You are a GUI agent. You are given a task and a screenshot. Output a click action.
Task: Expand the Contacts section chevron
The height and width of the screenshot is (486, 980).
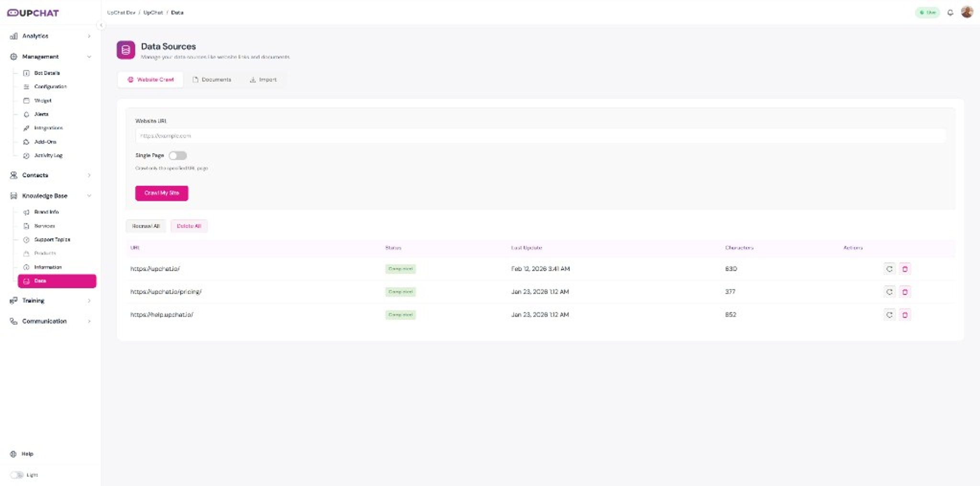89,175
